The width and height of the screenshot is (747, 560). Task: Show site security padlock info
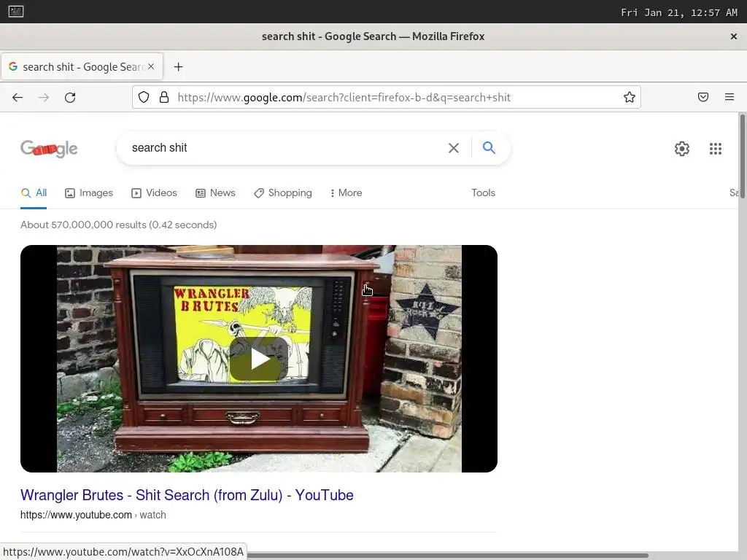(164, 98)
